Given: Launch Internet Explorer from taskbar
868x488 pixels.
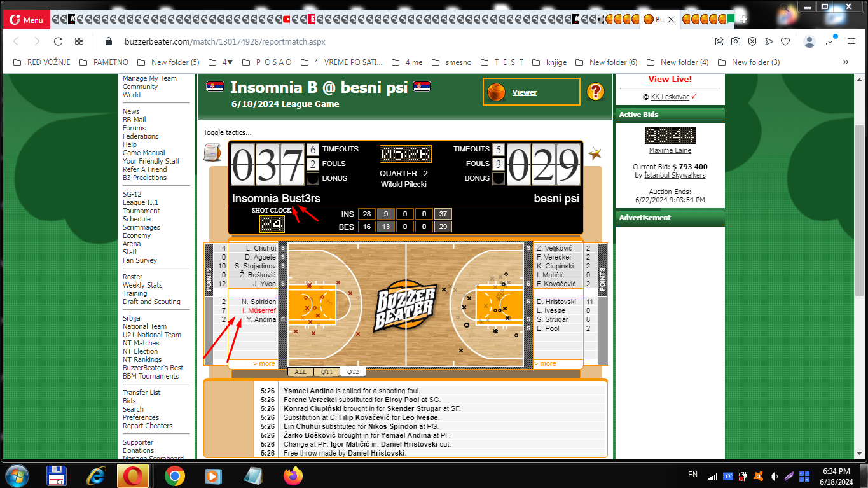Looking at the screenshot, I should pos(96,475).
